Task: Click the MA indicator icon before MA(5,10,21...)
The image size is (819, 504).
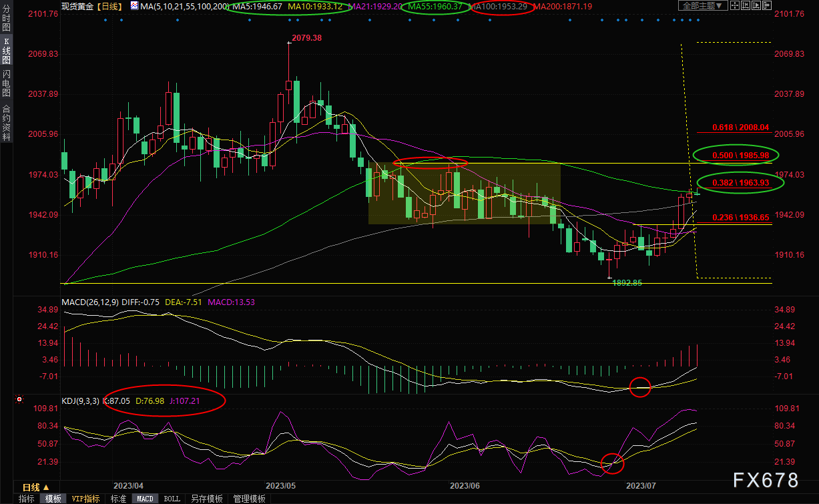Action: tap(134, 5)
